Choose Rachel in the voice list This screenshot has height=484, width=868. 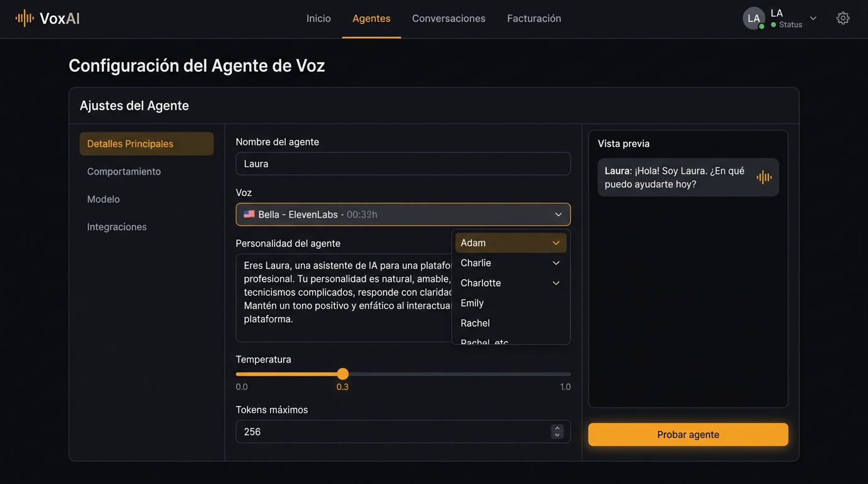475,323
